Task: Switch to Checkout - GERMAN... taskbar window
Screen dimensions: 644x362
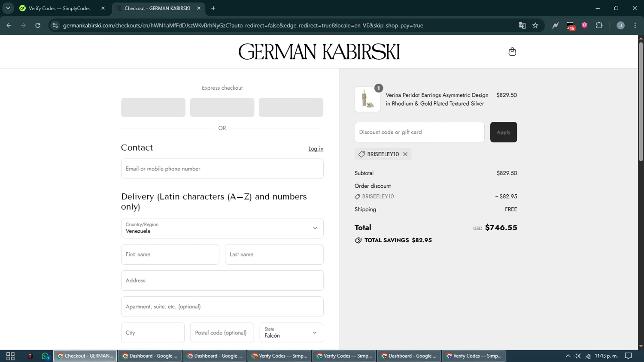Action: pos(85,356)
